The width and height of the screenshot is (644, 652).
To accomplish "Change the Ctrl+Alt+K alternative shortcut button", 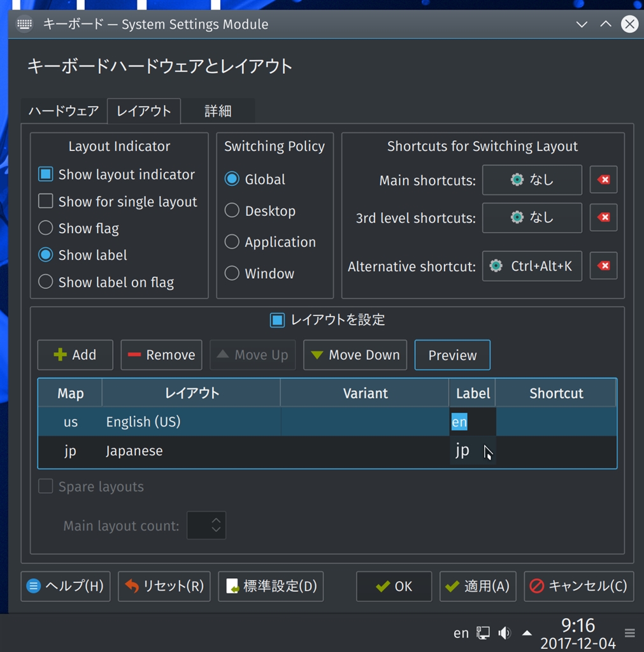I will coord(532,266).
